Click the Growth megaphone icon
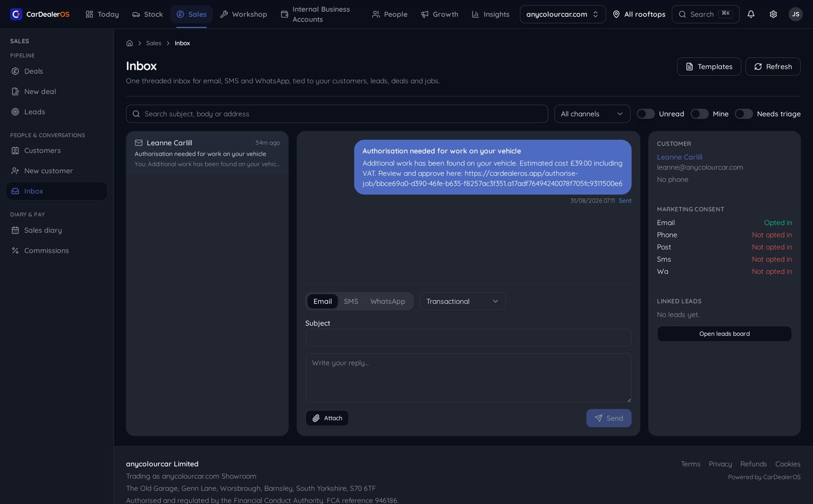Screen dimensions: 813x504 [425, 14]
